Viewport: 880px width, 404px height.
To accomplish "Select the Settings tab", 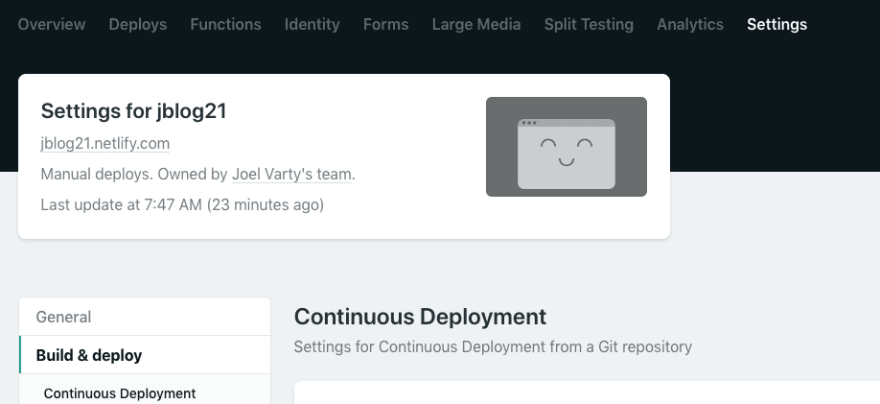I will click(777, 25).
